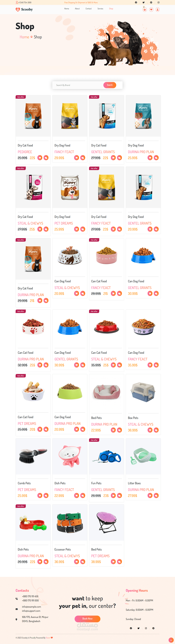Add PET DREAMS Bed Pets to wishlist

point(120,562)
